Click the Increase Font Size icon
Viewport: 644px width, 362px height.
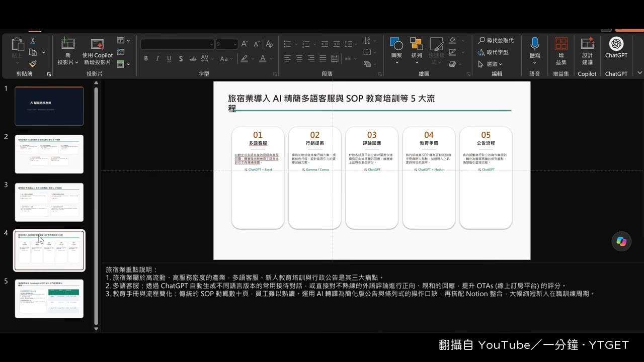[x=245, y=44]
